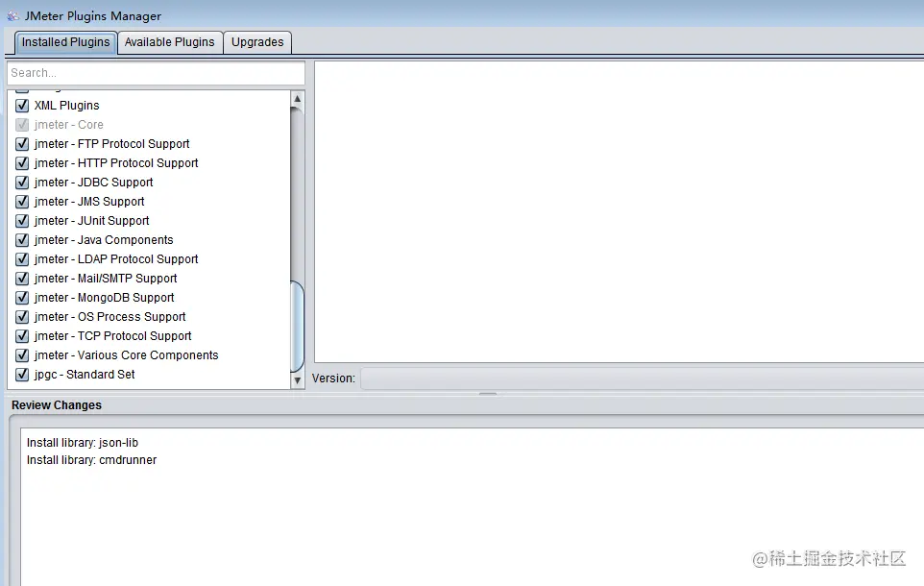
Task: Select 'jmeter - Java Components' entry
Action: tap(104, 240)
